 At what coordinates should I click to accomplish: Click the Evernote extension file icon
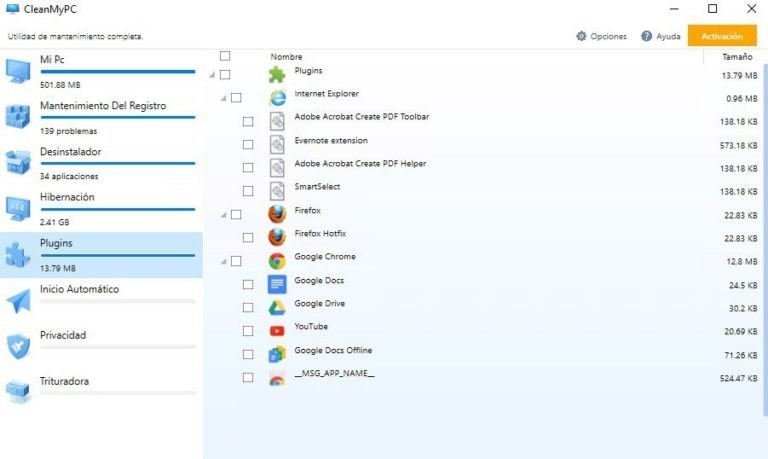(277, 145)
